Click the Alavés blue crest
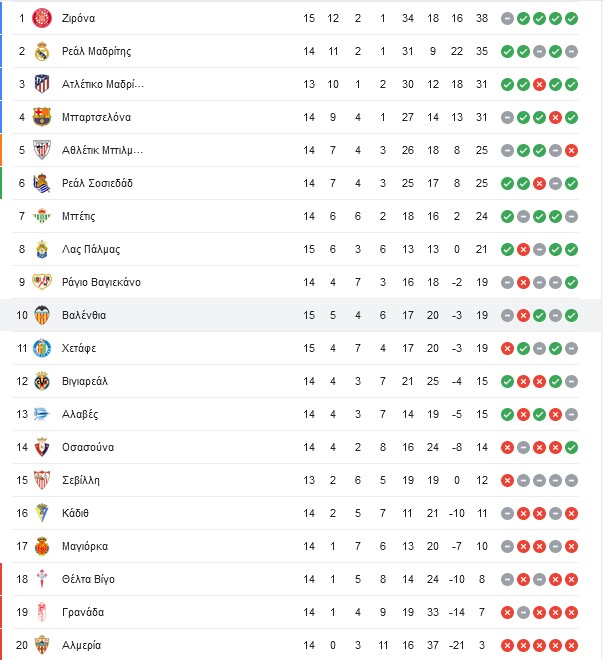The image size is (603, 660). (x=42, y=414)
